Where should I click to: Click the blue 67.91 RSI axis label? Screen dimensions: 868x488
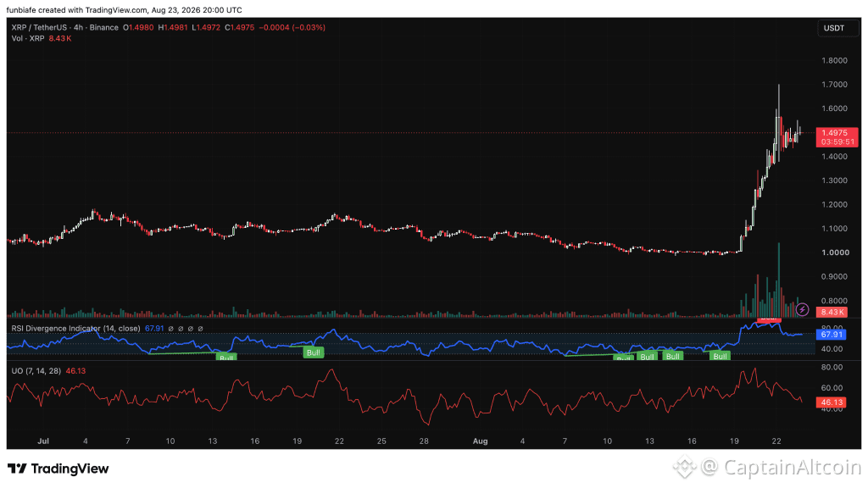(831, 334)
